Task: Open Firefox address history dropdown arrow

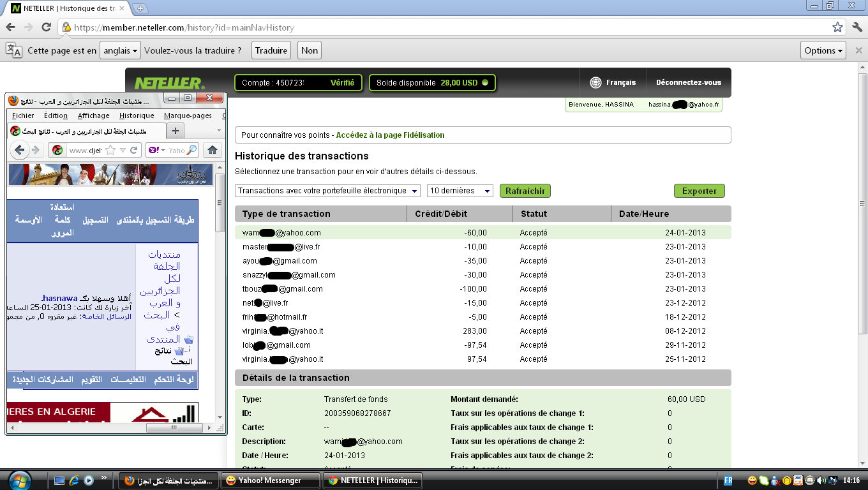Action: 123,151
